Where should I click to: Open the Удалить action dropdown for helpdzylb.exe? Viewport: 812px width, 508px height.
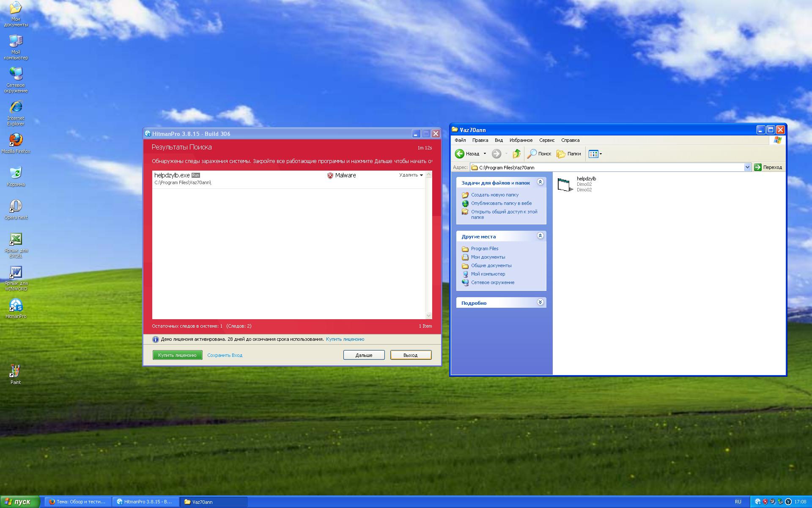point(411,175)
